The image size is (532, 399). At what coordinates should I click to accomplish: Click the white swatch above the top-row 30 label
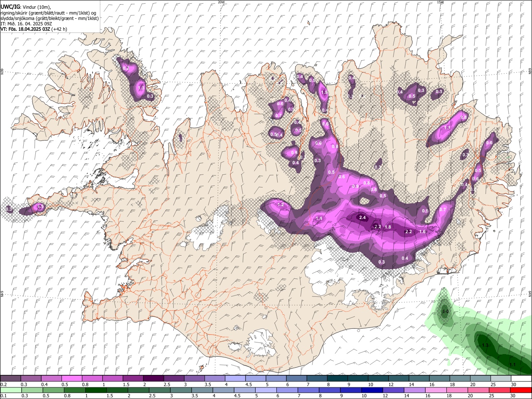[521, 379]
